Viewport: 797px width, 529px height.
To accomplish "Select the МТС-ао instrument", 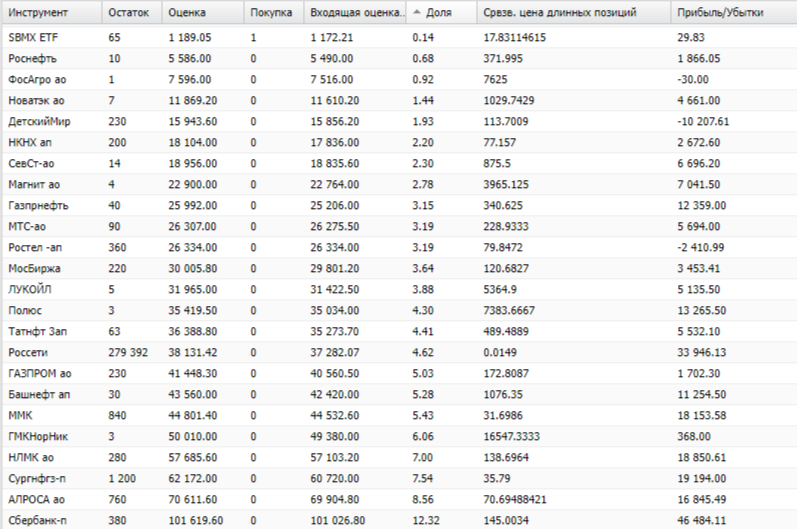I will pos(27,227).
